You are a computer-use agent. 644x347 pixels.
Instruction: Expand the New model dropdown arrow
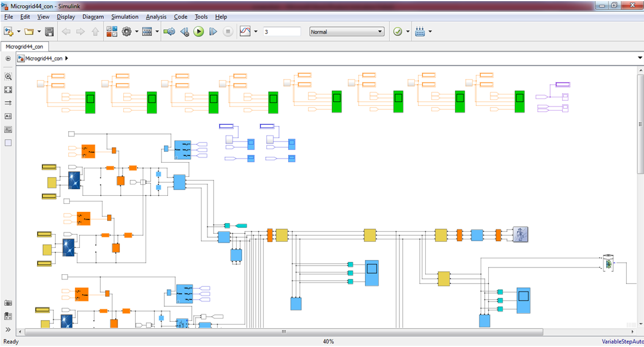[x=19, y=32]
